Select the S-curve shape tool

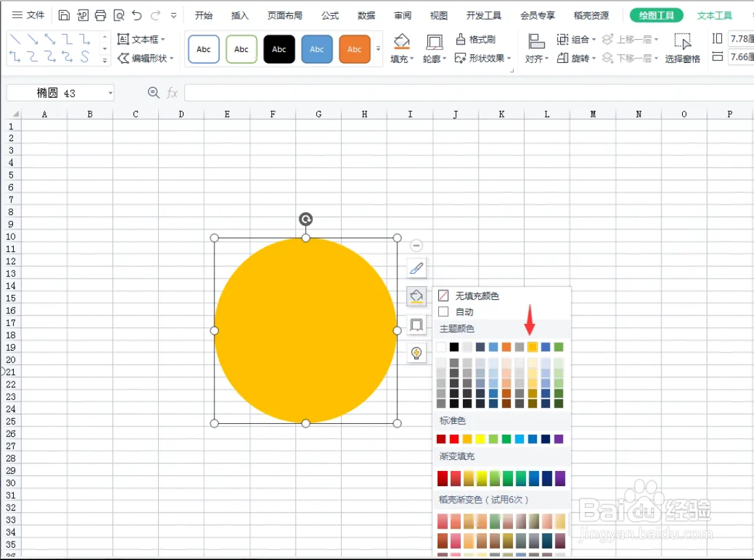click(85, 58)
